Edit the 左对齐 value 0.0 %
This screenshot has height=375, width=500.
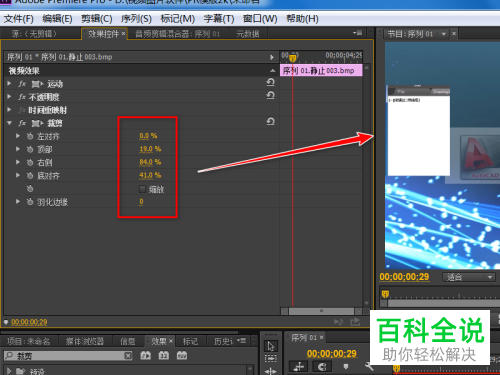click(148, 136)
